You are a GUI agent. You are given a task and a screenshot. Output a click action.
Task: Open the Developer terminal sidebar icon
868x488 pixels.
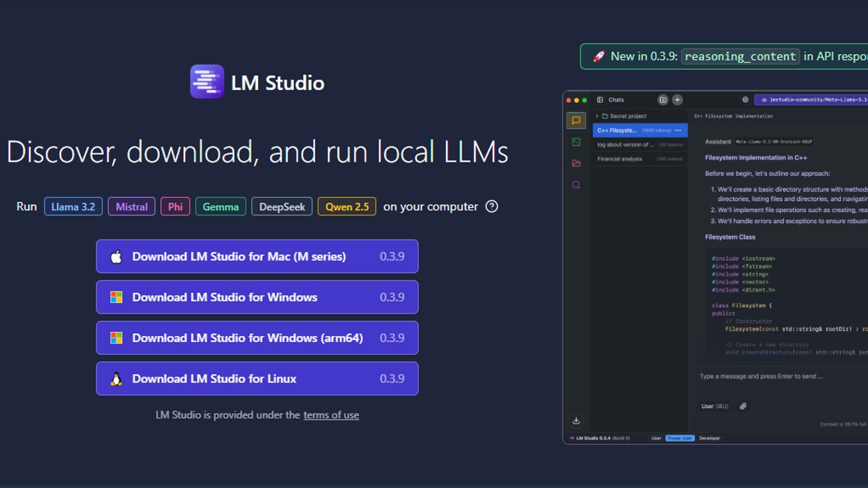pos(576,142)
